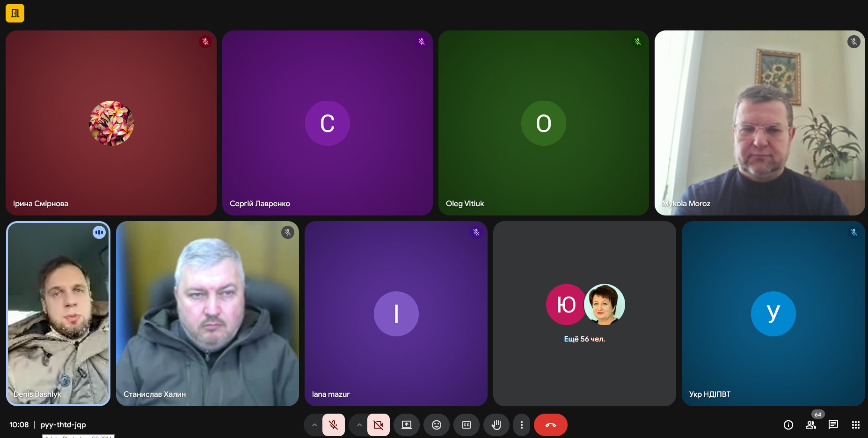The height and width of the screenshot is (438, 868).
Task: Open more options three-dot menu
Action: pos(522,425)
